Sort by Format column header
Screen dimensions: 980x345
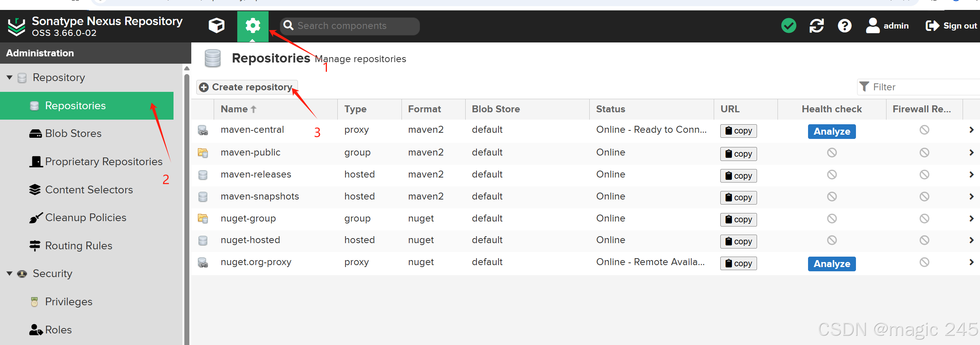[433, 109]
